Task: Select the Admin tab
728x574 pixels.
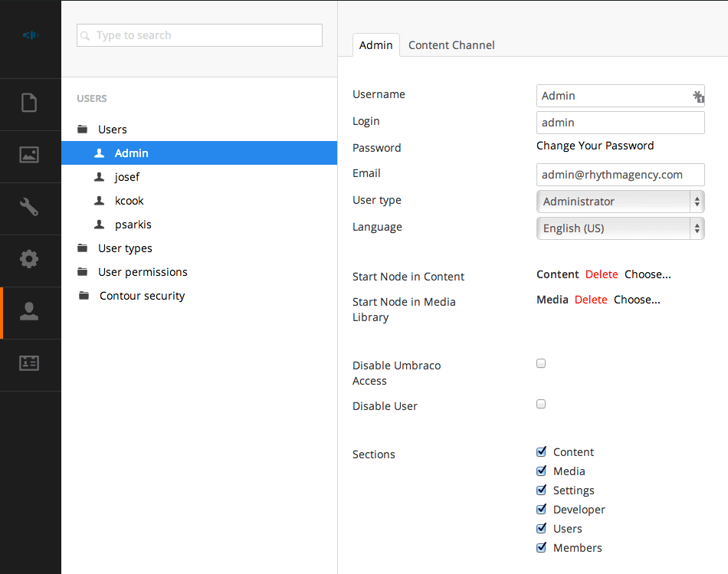Action: (375, 45)
